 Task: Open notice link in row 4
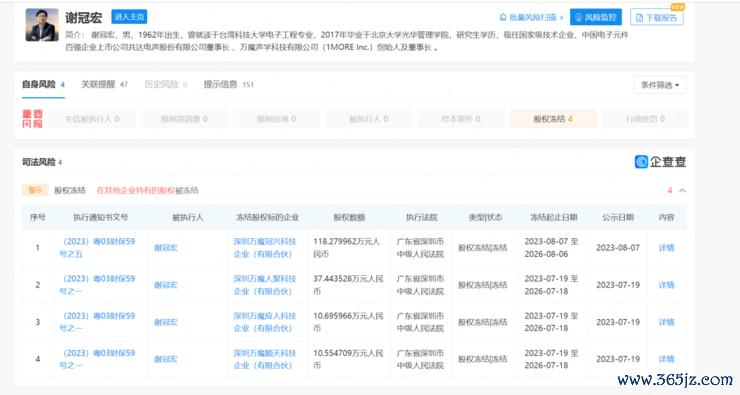pos(97,359)
